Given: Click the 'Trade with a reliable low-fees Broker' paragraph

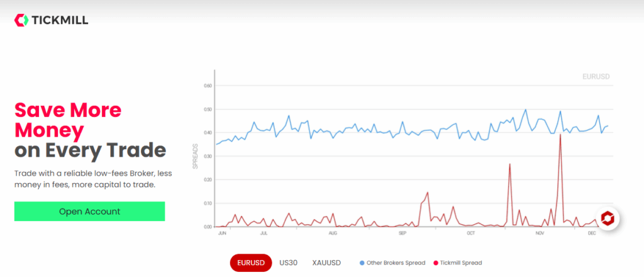Looking at the screenshot, I should coord(93,179).
